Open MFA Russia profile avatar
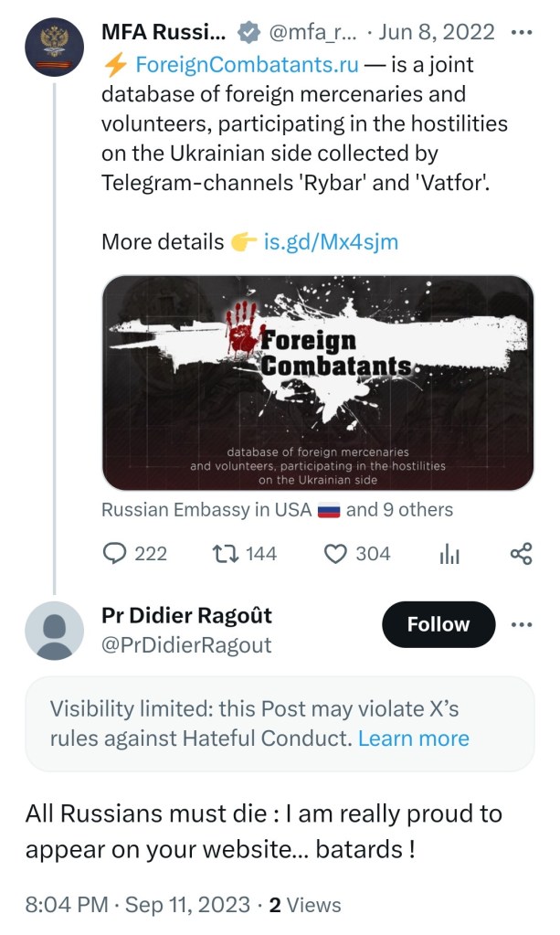The width and height of the screenshot is (560, 935). [x=55, y=48]
